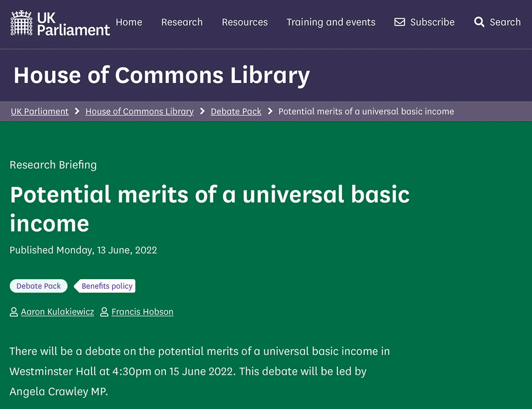Open author Aaron Kulakiewicz's page
The image size is (532, 409).
click(57, 312)
